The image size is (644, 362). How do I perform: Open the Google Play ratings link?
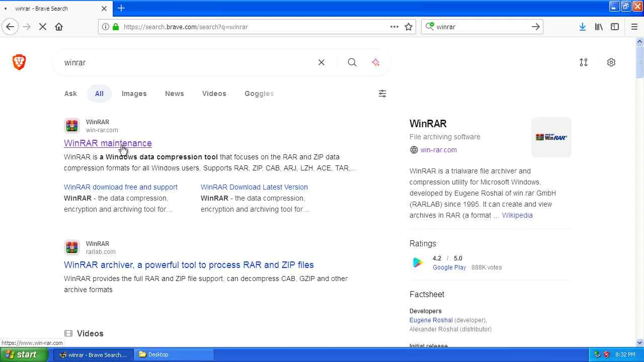coord(449,267)
